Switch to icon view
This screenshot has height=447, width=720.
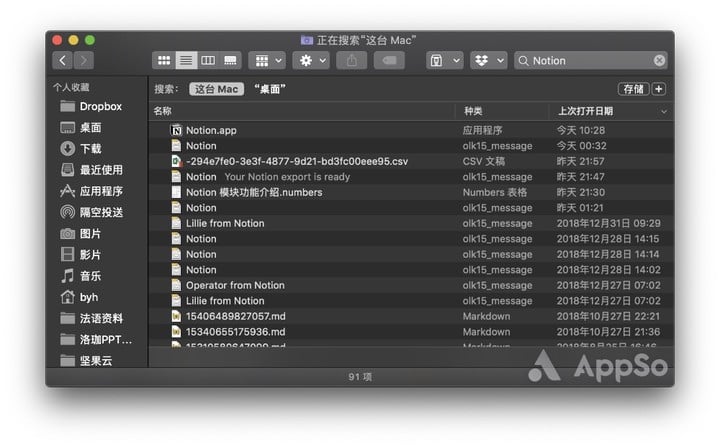[x=164, y=60]
